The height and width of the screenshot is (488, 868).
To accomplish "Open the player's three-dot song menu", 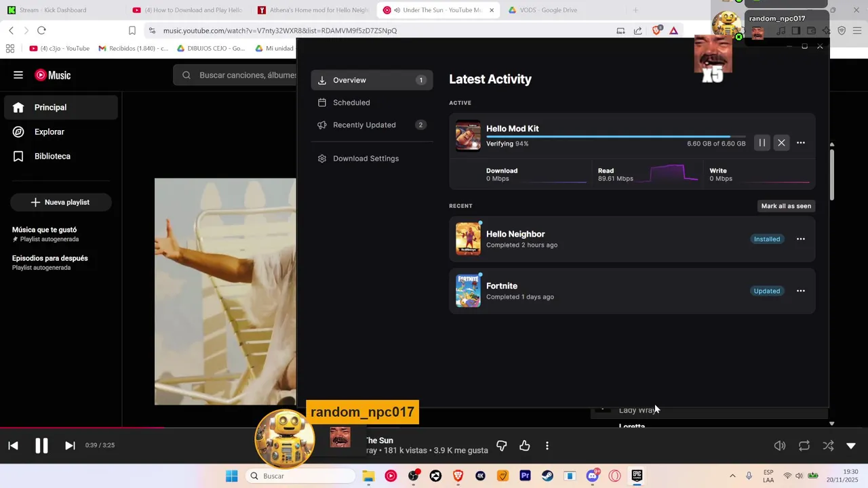I will [x=547, y=445].
